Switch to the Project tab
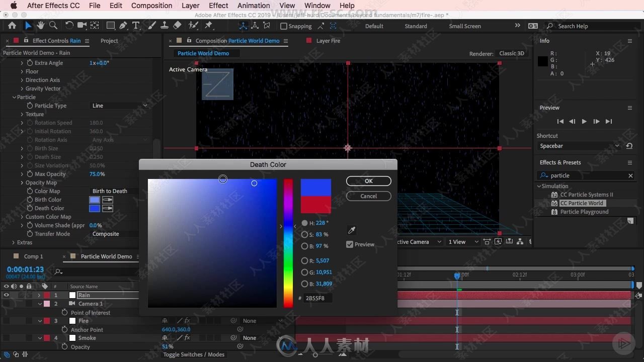644x362 pixels. pos(109,41)
